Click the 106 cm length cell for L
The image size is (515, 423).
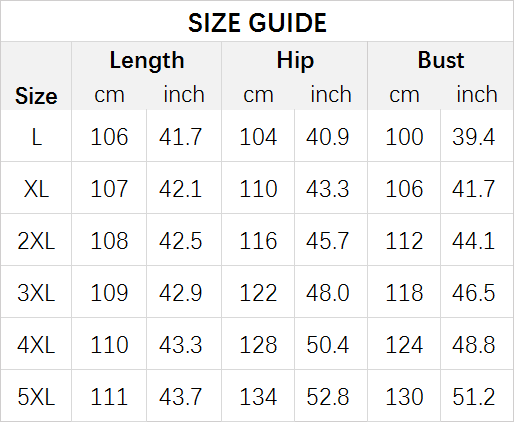[109, 137]
